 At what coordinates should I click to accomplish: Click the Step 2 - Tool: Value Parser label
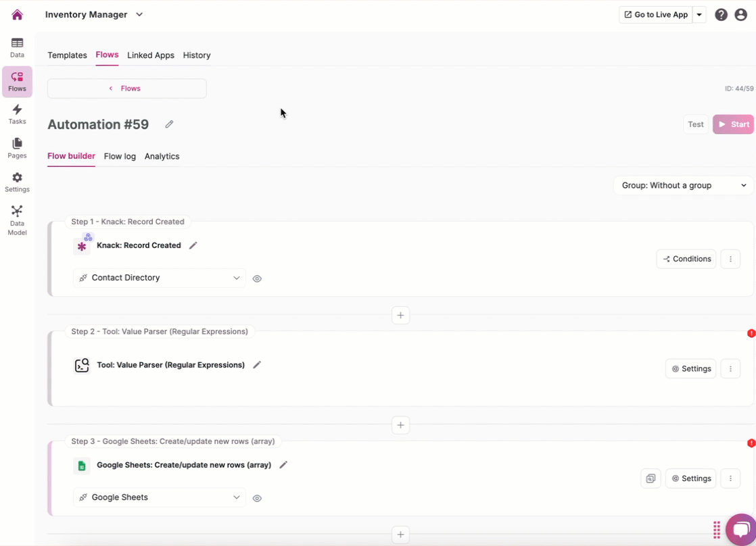point(160,332)
